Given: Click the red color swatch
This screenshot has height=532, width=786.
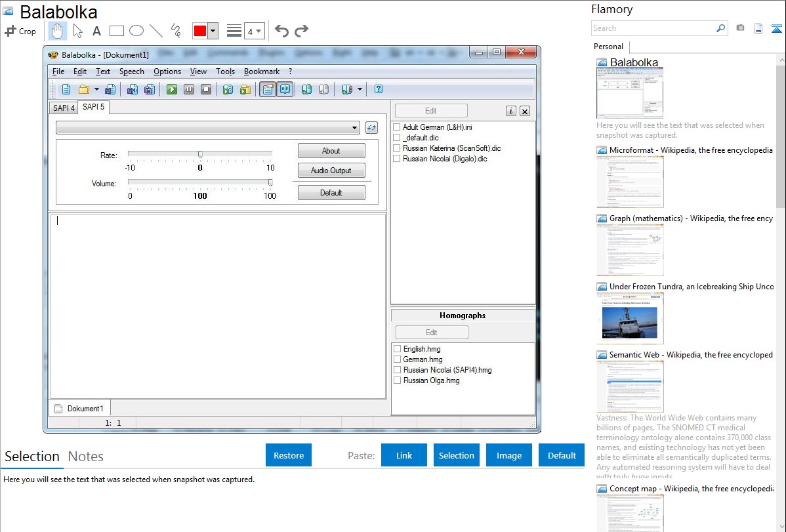Looking at the screenshot, I should tap(200, 31).
